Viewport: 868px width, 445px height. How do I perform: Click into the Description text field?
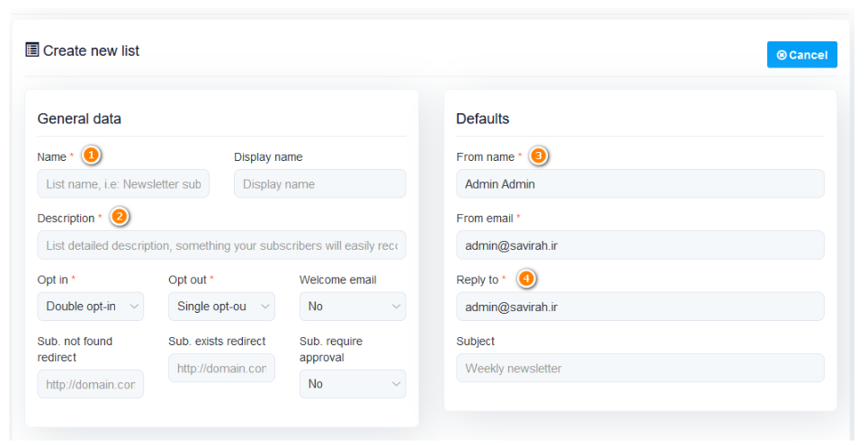221,245
